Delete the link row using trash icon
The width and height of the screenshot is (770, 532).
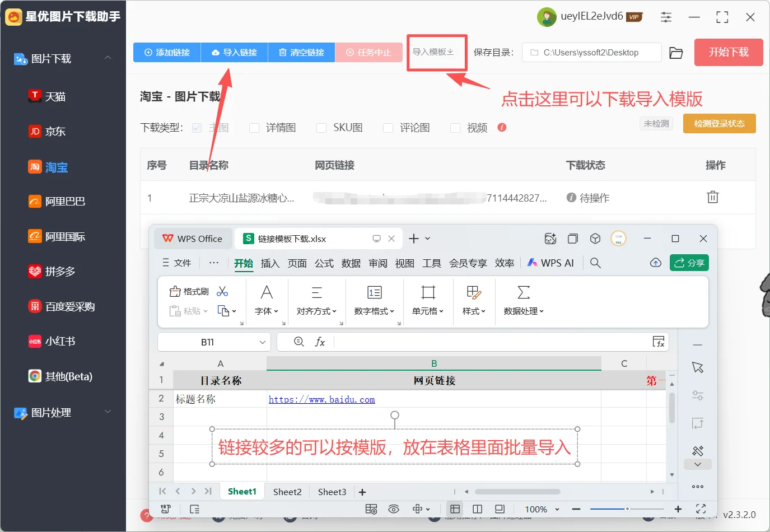(x=712, y=197)
